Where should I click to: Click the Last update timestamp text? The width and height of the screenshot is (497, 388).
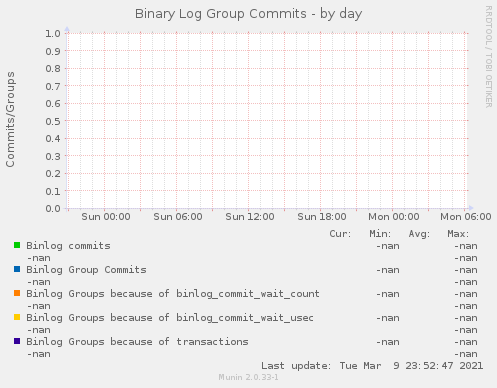pos(372,366)
